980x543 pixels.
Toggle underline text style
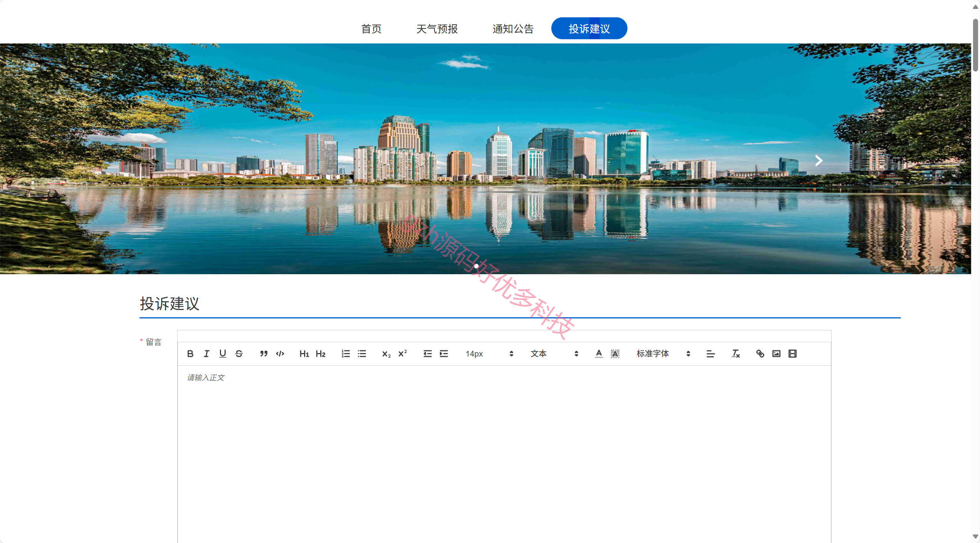[223, 354]
